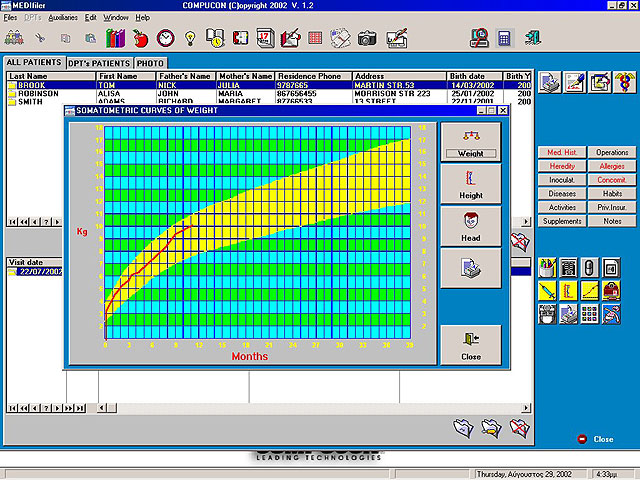Image resolution: width=640 pixels, height=480 pixels.
Task: Click the syringe icon in side panel
Action: tap(547, 291)
